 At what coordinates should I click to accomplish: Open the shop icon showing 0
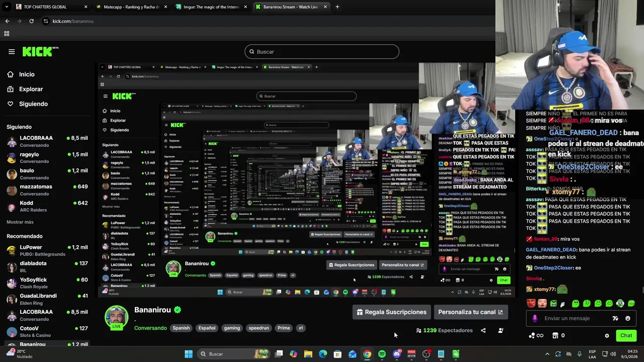click(x=555, y=335)
